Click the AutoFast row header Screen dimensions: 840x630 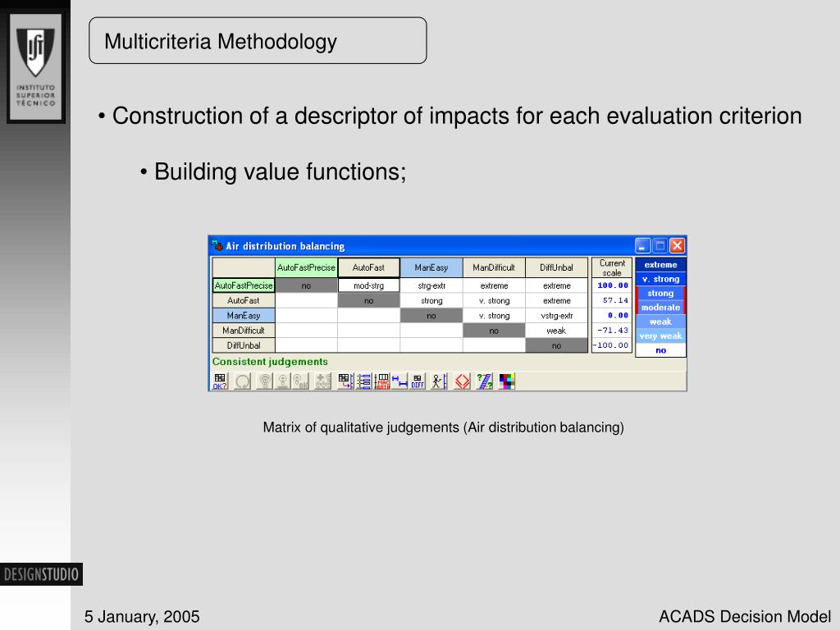pyautogui.click(x=244, y=300)
